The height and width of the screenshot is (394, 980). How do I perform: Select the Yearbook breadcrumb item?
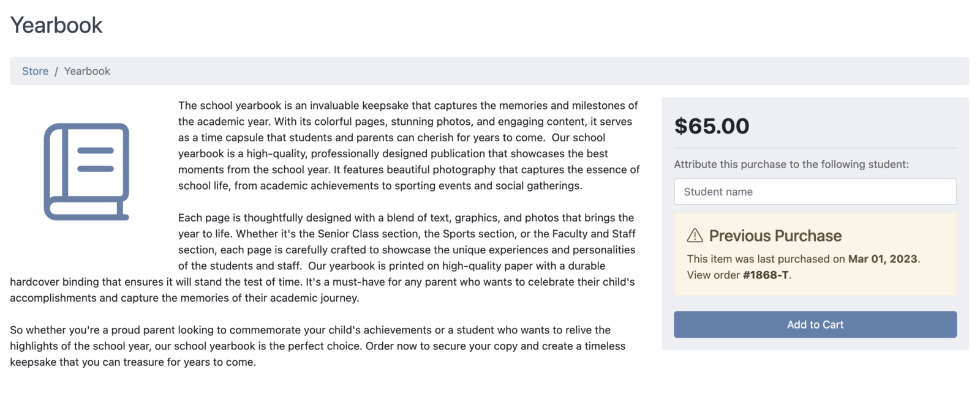tap(87, 71)
